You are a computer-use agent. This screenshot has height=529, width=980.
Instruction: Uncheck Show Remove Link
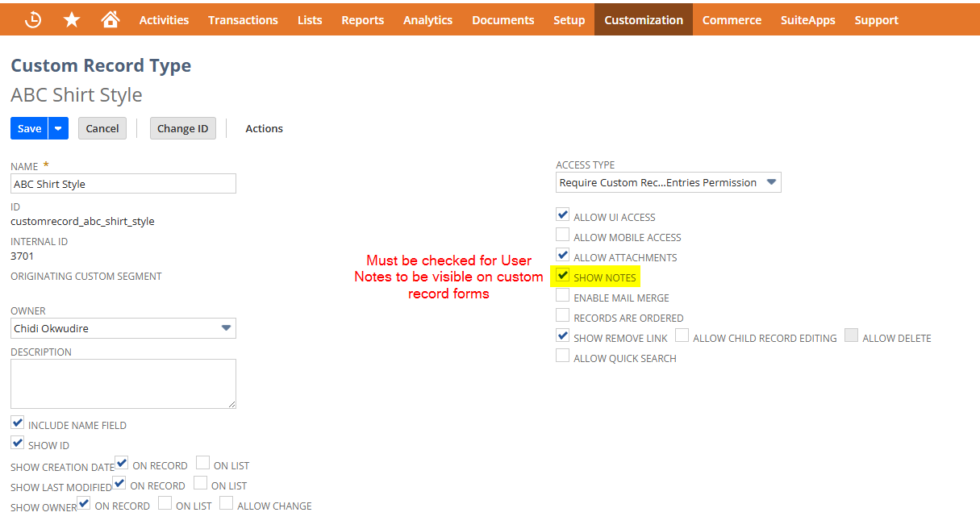(562, 335)
